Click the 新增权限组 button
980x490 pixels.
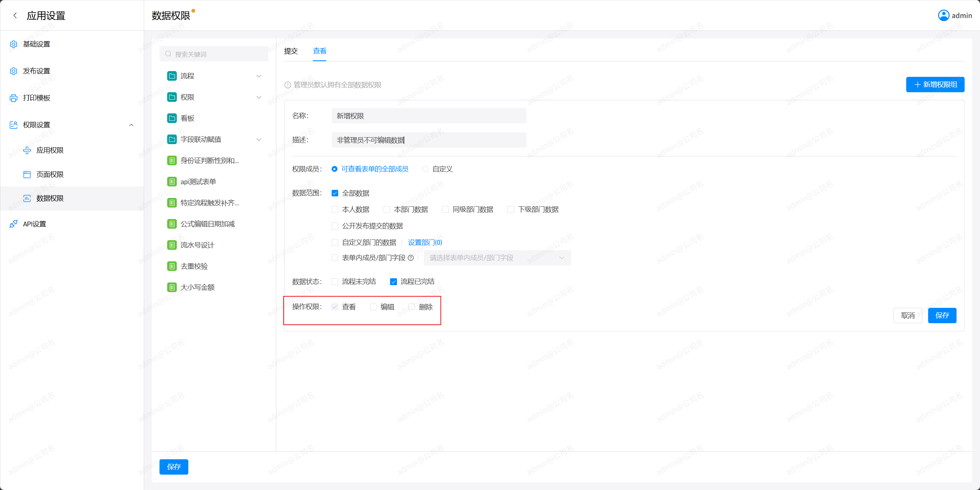click(935, 85)
